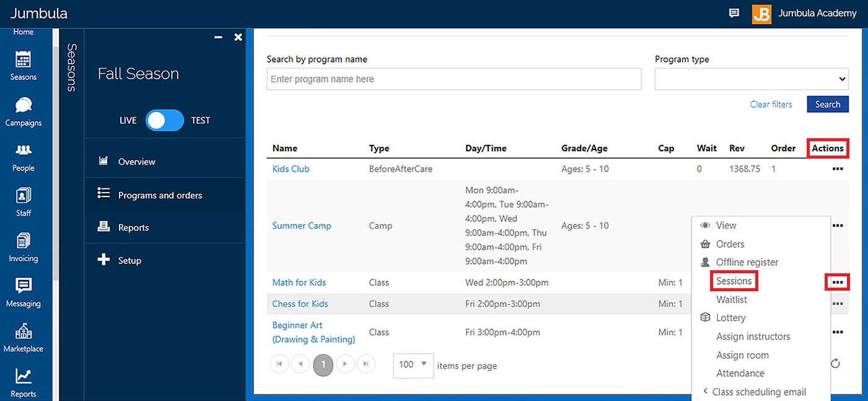The height and width of the screenshot is (401, 868).
Task: Open actions menu for Kids Club
Action: pyautogui.click(x=838, y=169)
